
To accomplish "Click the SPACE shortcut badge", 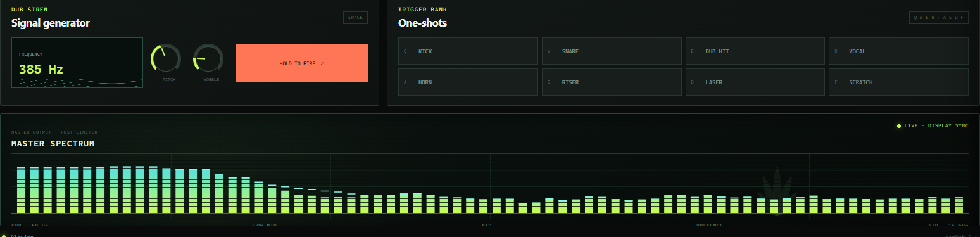I will click(x=355, y=18).
